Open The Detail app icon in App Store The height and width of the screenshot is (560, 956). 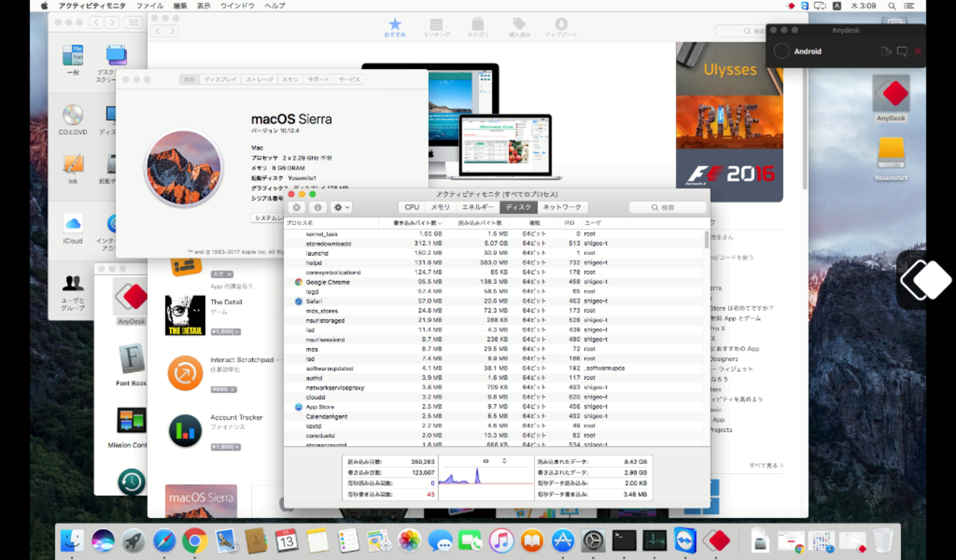pyautogui.click(x=185, y=315)
